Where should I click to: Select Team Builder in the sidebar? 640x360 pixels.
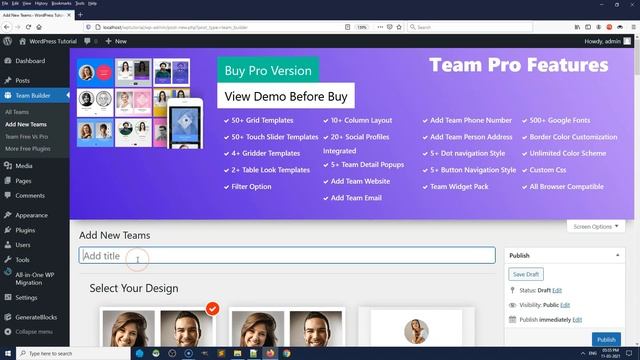pyautogui.click(x=33, y=96)
